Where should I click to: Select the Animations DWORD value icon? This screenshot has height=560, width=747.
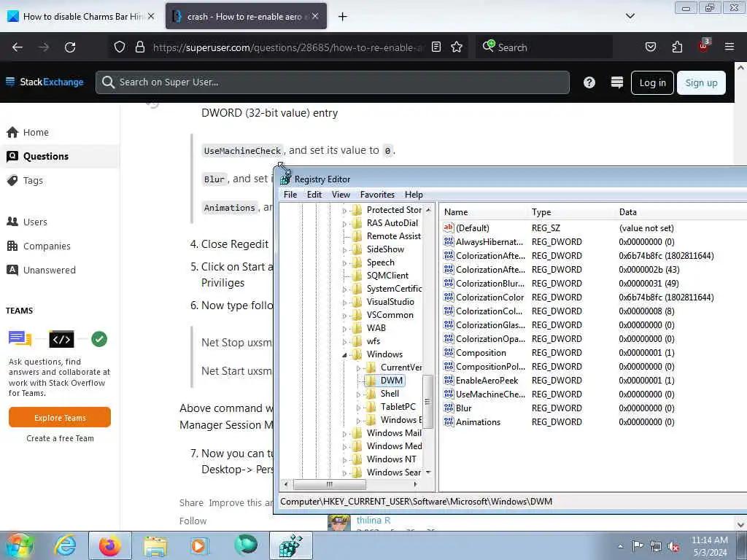point(449,422)
